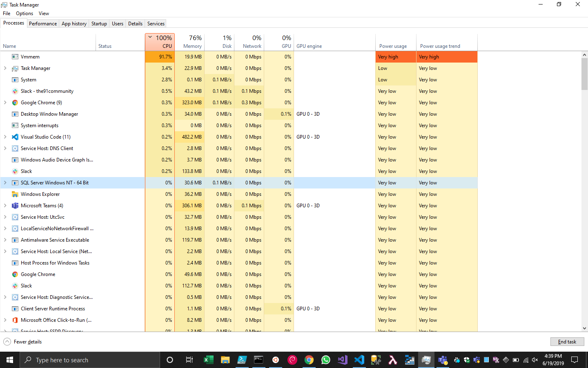Switch to the App history tab
Screen dimensions: 588x368
(x=74, y=24)
